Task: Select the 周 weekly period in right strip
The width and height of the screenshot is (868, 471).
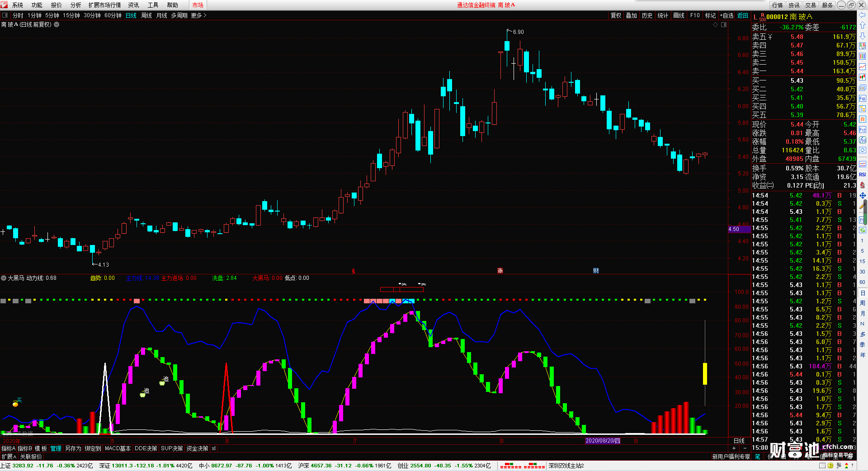Action: (863, 303)
